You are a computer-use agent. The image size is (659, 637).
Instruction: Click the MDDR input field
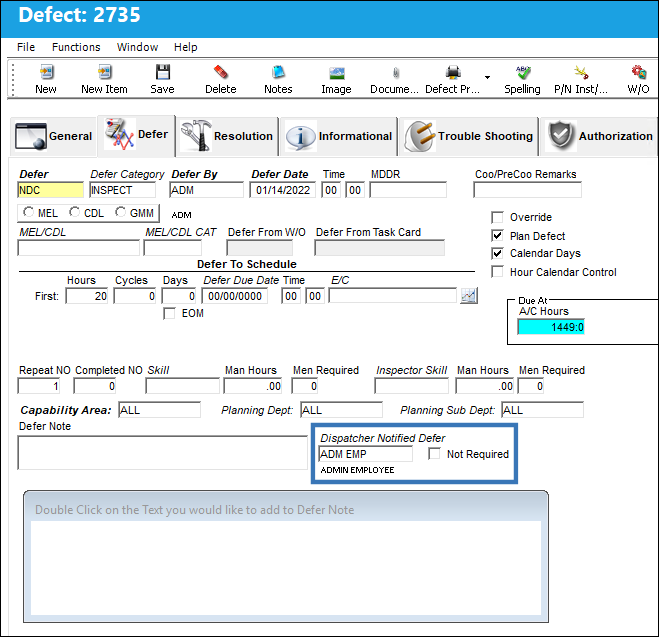(x=408, y=190)
